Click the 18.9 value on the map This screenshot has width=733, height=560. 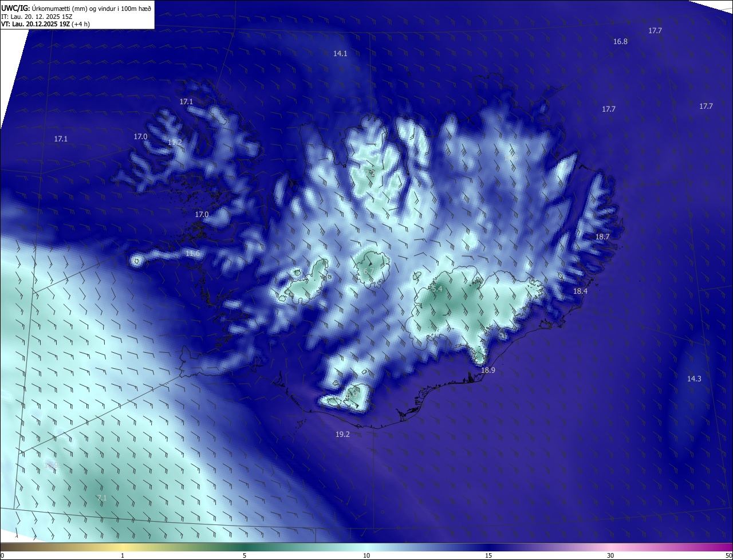click(x=488, y=370)
